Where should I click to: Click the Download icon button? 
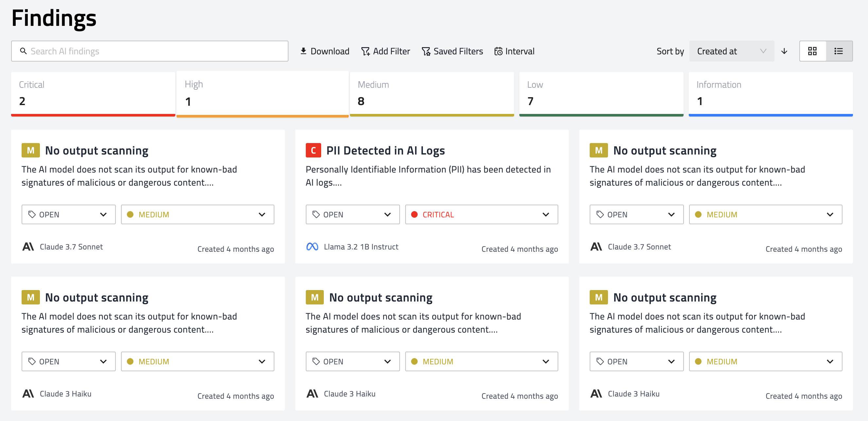tap(303, 51)
